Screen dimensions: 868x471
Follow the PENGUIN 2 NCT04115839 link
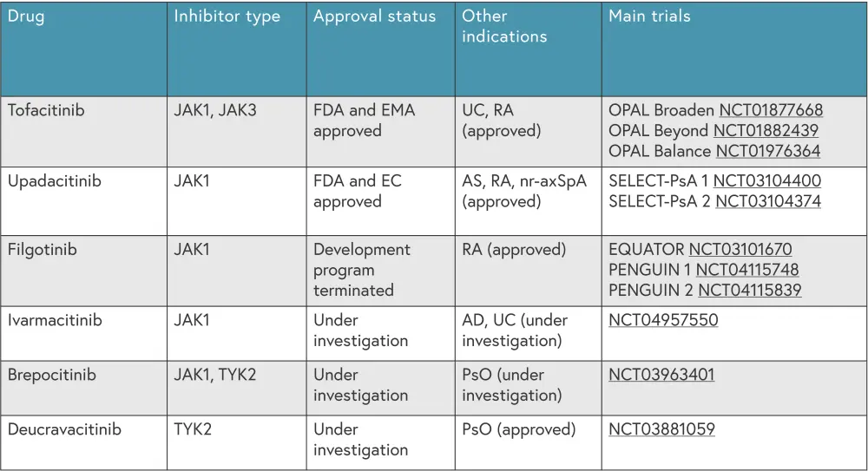750,290
